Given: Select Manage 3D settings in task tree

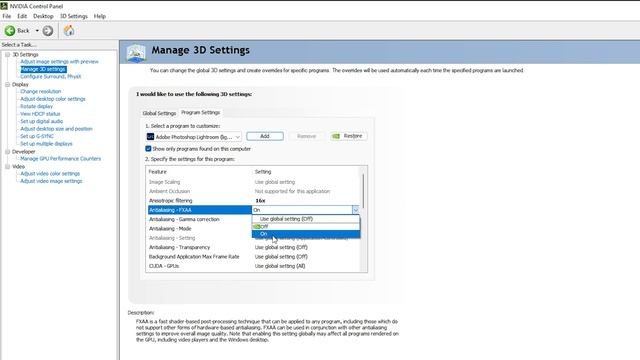Looking at the screenshot, I should [43, 69].
